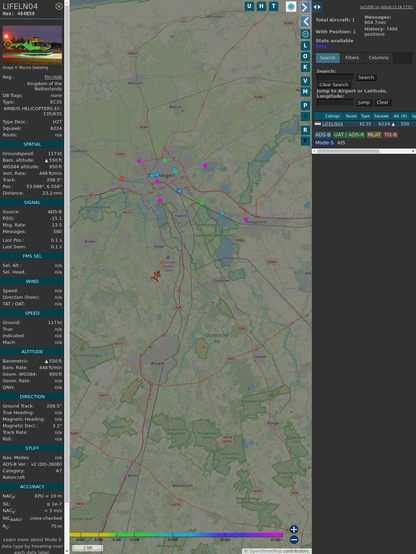Zoom in with the plus icon
Screen dimensions: 416x554
pos(294,529)
